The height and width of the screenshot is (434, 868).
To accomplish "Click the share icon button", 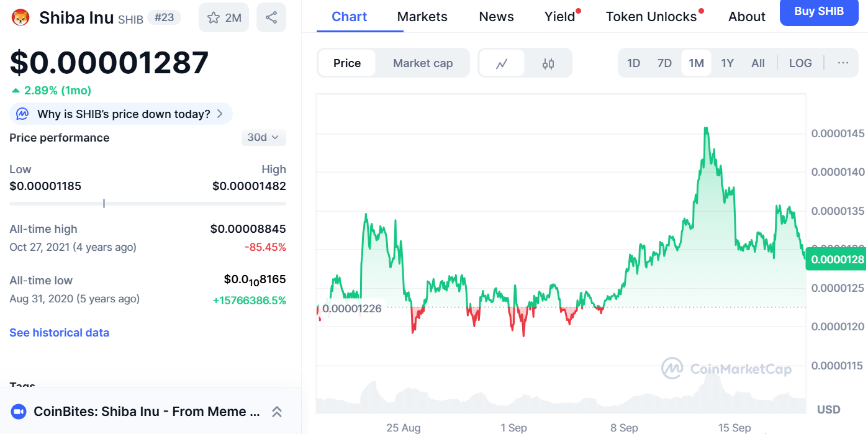I will [271, 17].
